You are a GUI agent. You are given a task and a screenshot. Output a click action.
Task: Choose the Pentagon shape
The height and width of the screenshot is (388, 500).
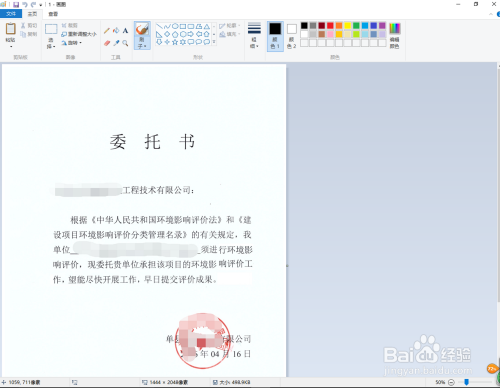(x=175, y=34)
